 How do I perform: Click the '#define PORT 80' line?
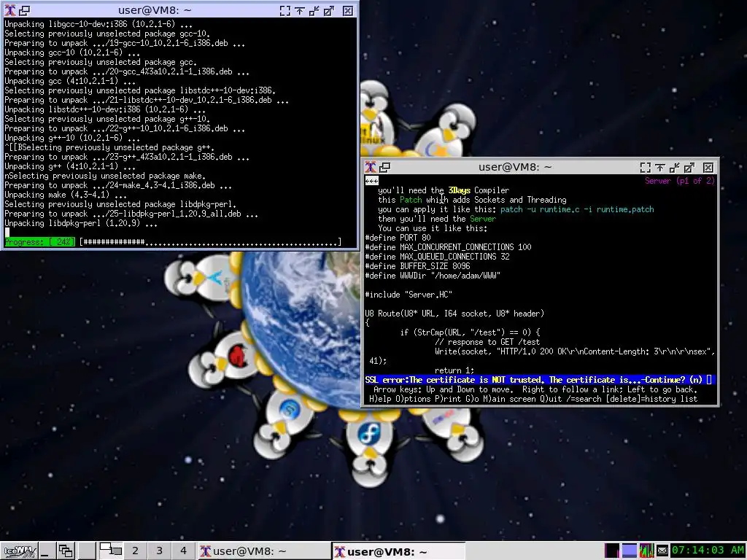(x=398, y=238)
